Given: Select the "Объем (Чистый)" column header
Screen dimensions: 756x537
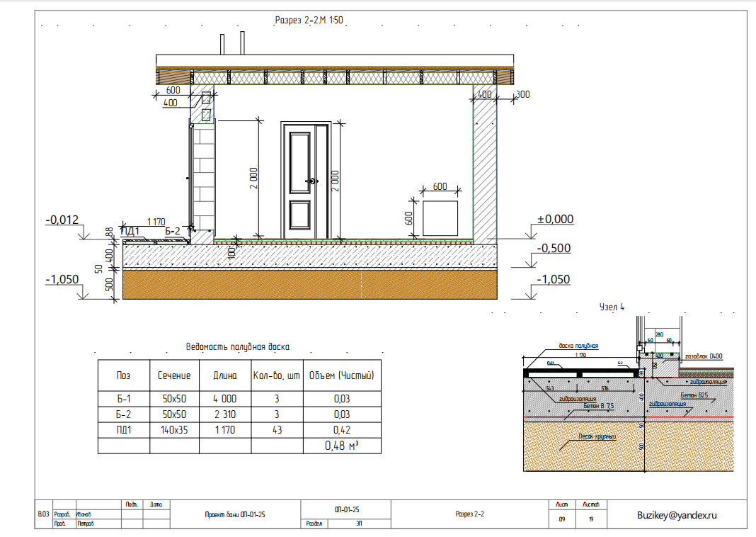Looking at the screenshot, I should [x=341, y=375].
